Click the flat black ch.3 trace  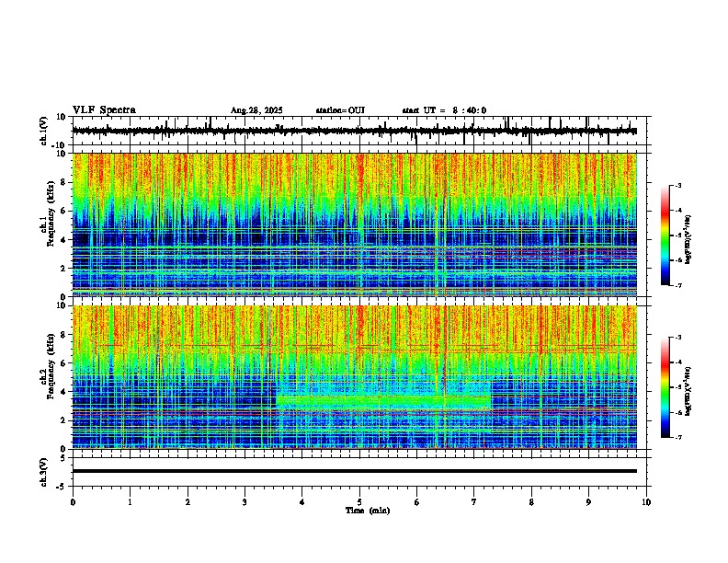354,471
